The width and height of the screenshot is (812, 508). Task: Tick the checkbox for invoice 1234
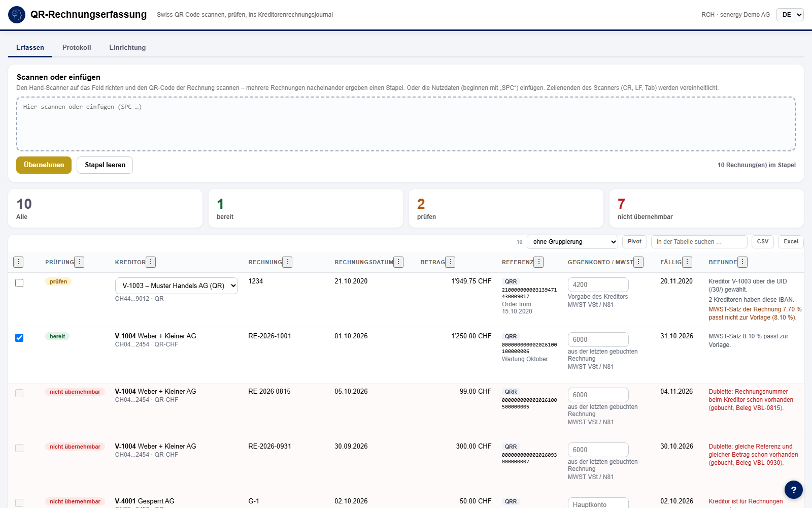(x=19, y=283)
